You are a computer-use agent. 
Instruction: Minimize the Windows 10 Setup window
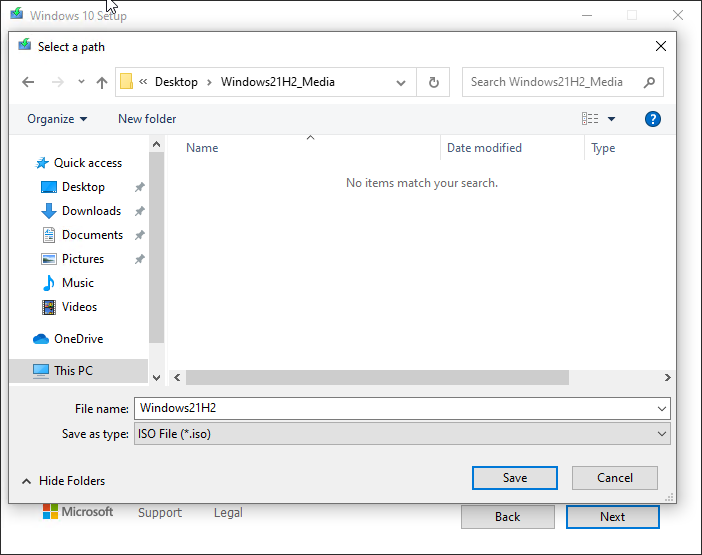click(x=587, y=15)
